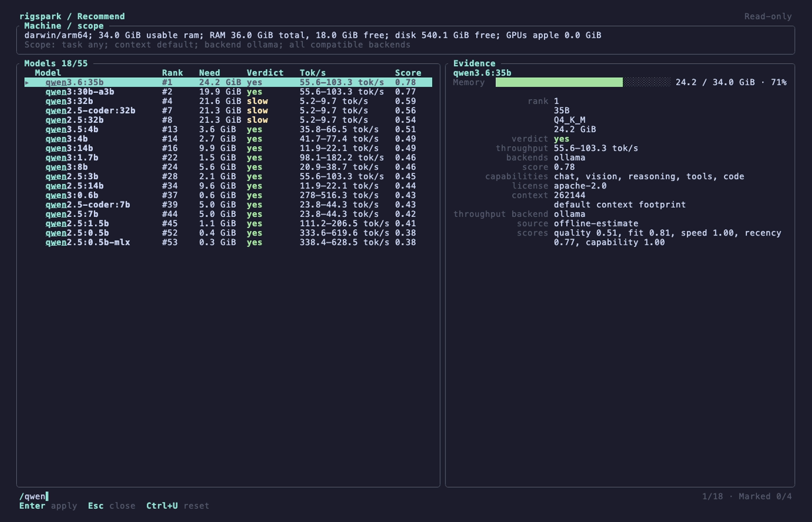Select the qwen3:30b-a3b model row

coord(228,92)
